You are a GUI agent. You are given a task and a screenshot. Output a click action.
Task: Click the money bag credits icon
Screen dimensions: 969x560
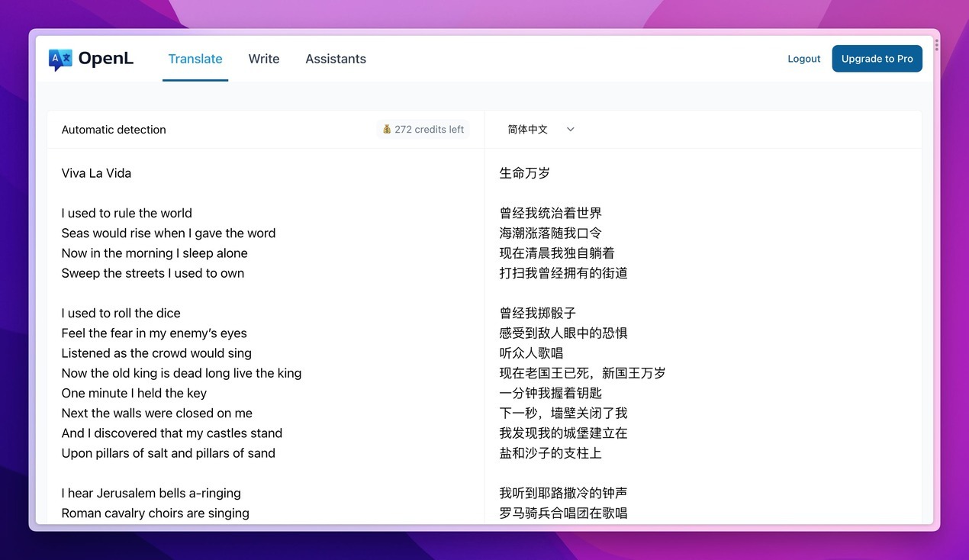[387, 130]
